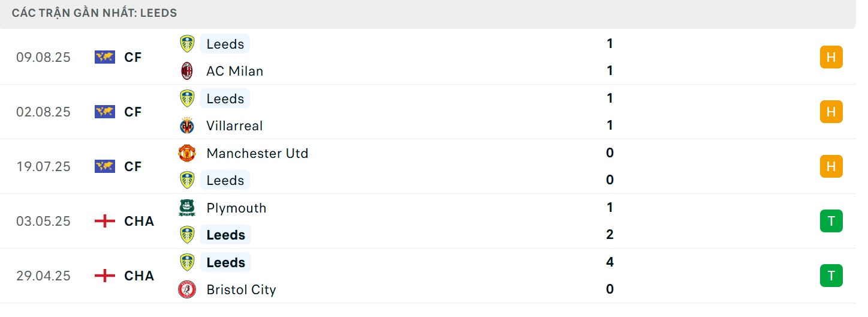Click the world flag icon for 02.08.25
Screen dimensions: 868x317
click(x=105, y=112)
